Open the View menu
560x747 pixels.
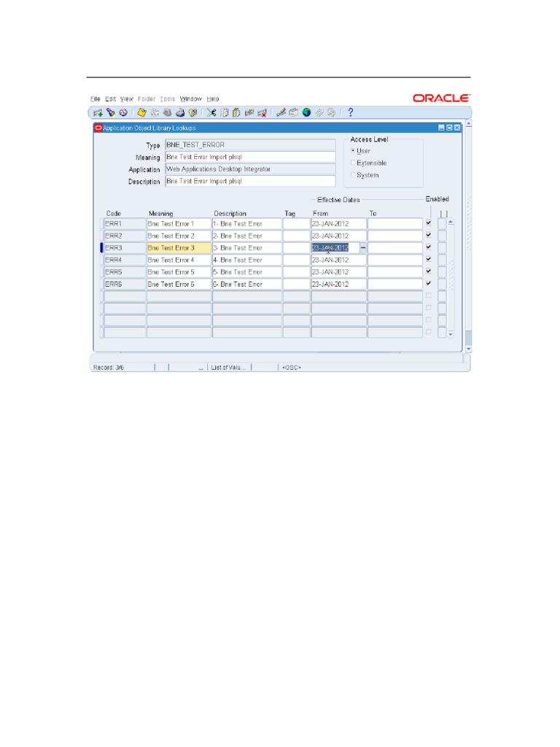pyautogui.click(x=127, y=99)
